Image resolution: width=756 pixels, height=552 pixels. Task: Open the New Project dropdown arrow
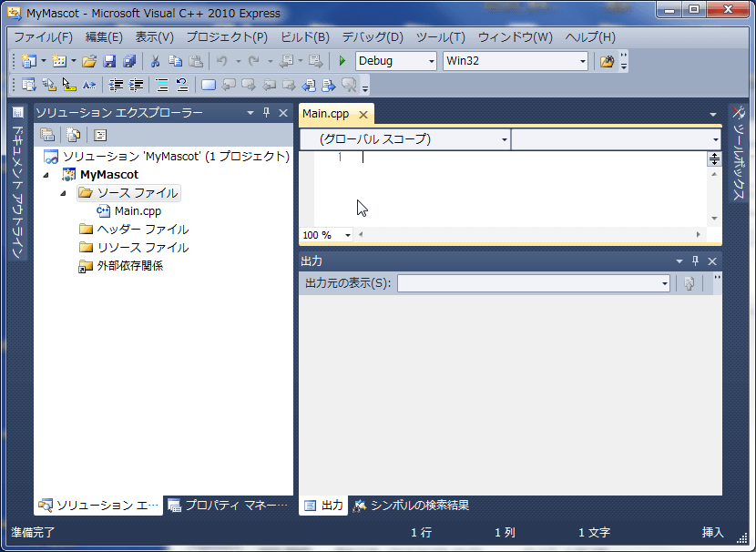pos(44,61)
